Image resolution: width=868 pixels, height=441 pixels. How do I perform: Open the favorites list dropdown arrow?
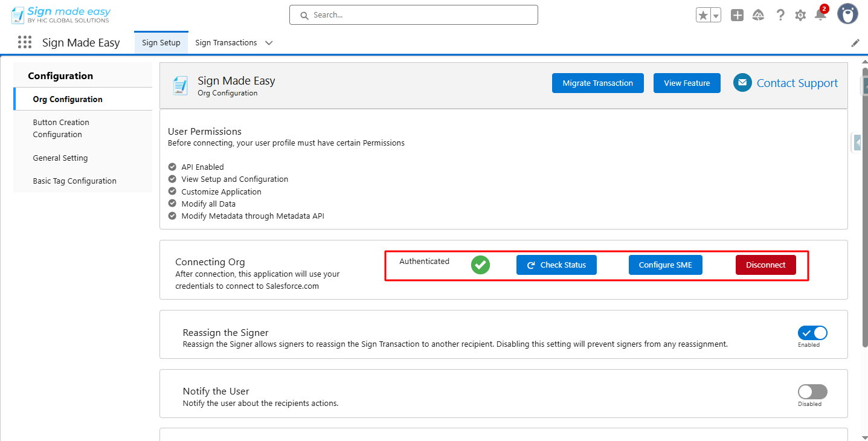coord(716,16)
